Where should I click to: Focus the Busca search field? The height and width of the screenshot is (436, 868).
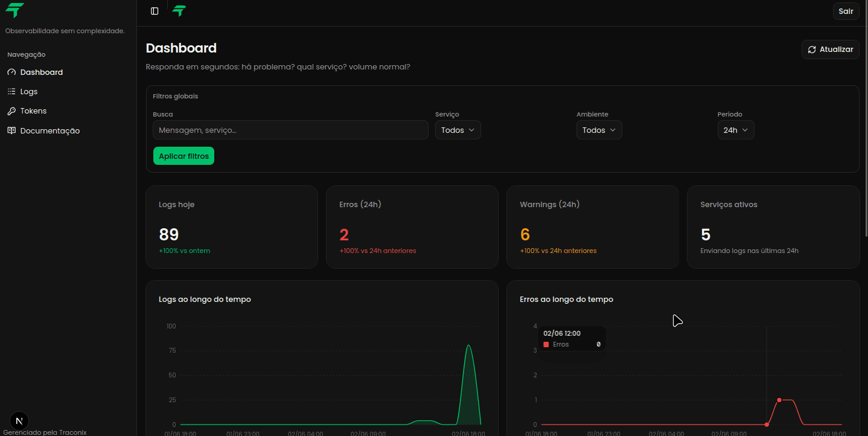tap(290, 130)
